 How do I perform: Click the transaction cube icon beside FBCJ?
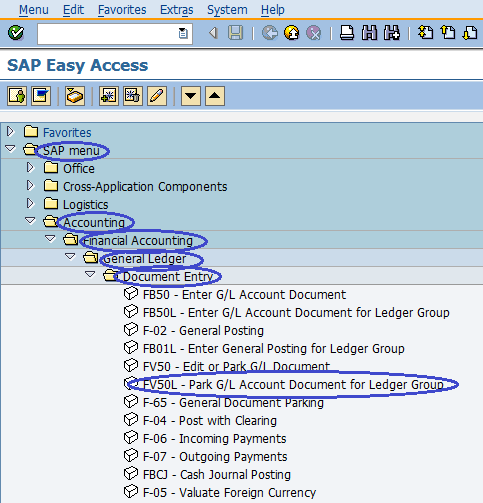131,473
